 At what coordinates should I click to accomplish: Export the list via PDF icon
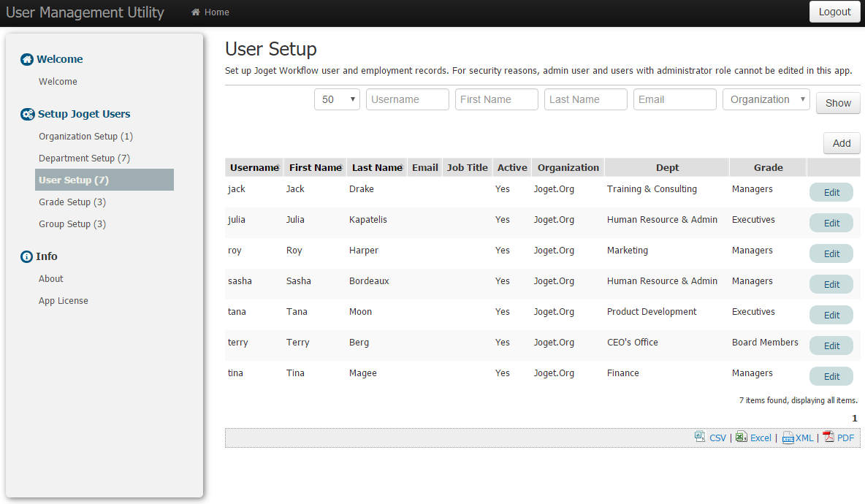(x=828, y=437)
